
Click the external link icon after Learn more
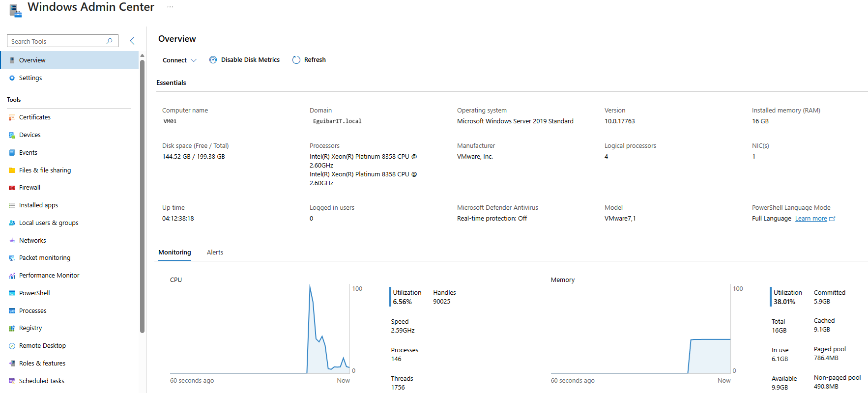pos(832,219)
